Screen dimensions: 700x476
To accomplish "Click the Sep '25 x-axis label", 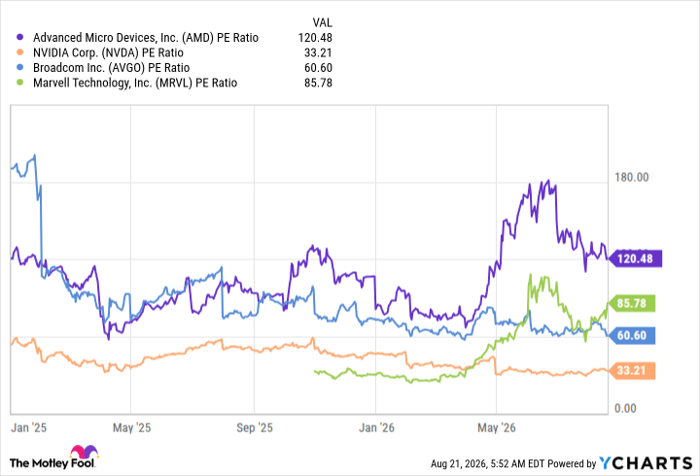I will pyautogui.click(x=254, y=428).
